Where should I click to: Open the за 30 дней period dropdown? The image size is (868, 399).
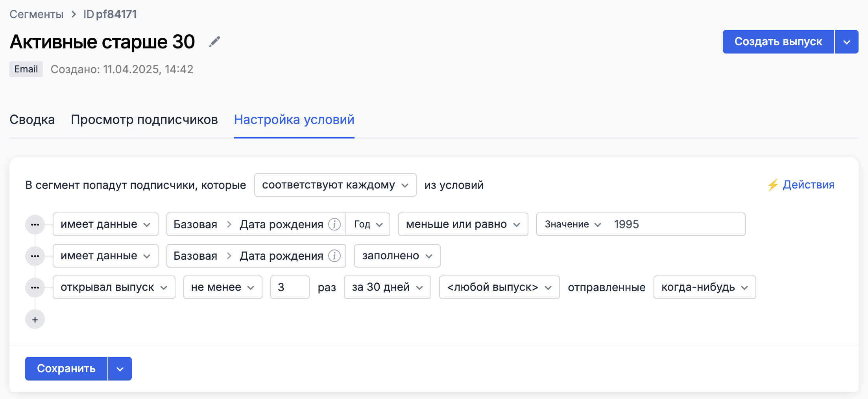(x=387, y=287)
